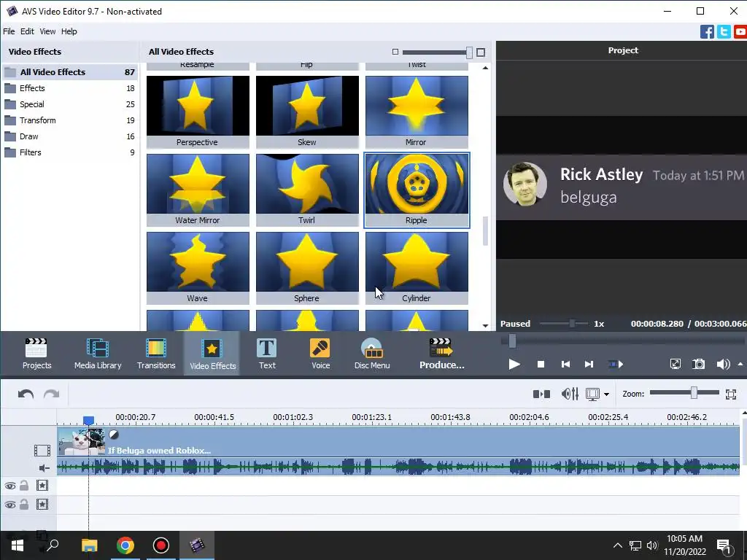Toggle visibility of second overlay track

(10, 505)
